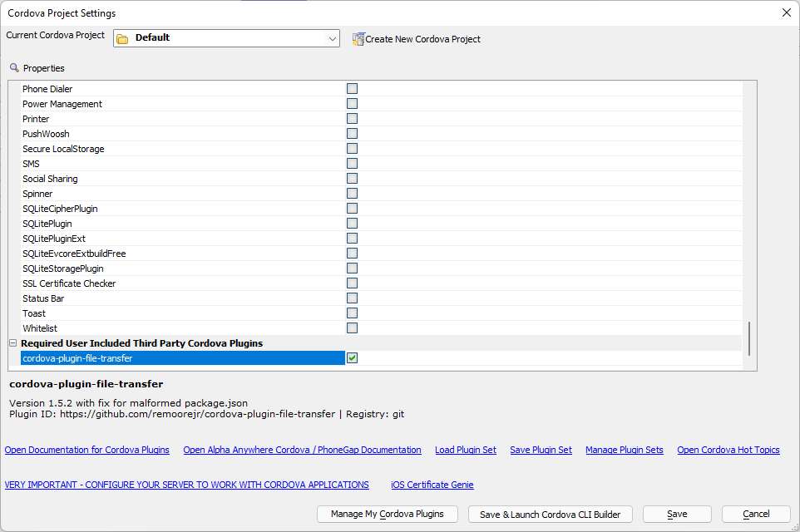Enable the Spinner plugin checkbox
The image size is (800, 532).
352,194
